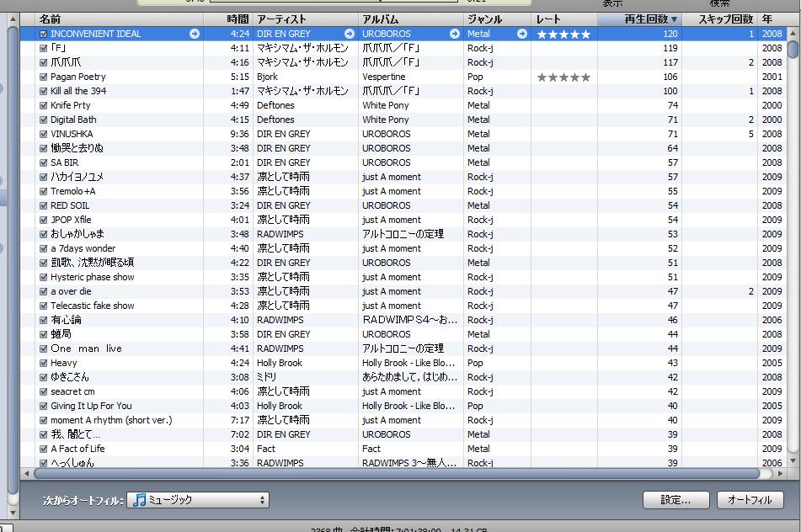Select the track Tremolo+A
The image size is (801, 532).
point(73,191)
